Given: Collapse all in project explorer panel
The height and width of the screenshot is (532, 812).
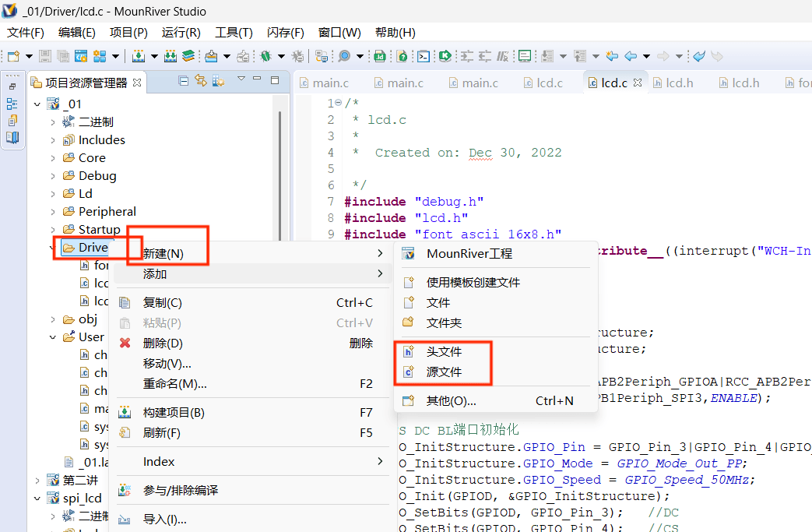Looking at the screenshot, I should point(183,80).
